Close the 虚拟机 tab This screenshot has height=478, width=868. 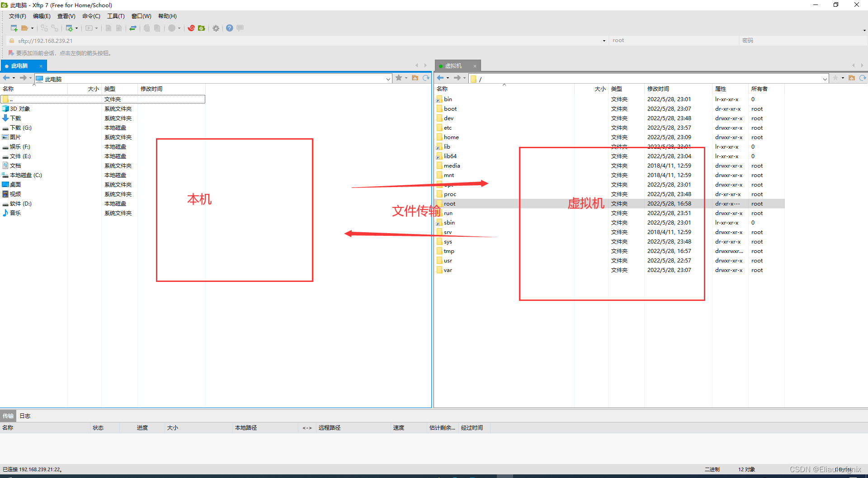[475, 66]
